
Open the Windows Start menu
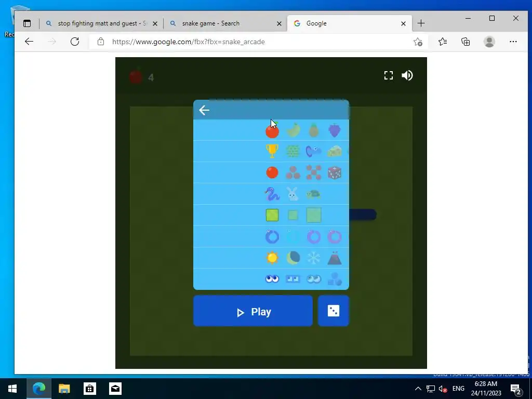tap(12, 389)
